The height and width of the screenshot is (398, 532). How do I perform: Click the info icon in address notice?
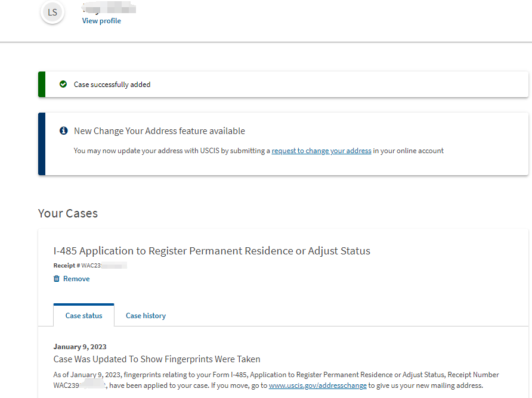[x=64, y=131]
